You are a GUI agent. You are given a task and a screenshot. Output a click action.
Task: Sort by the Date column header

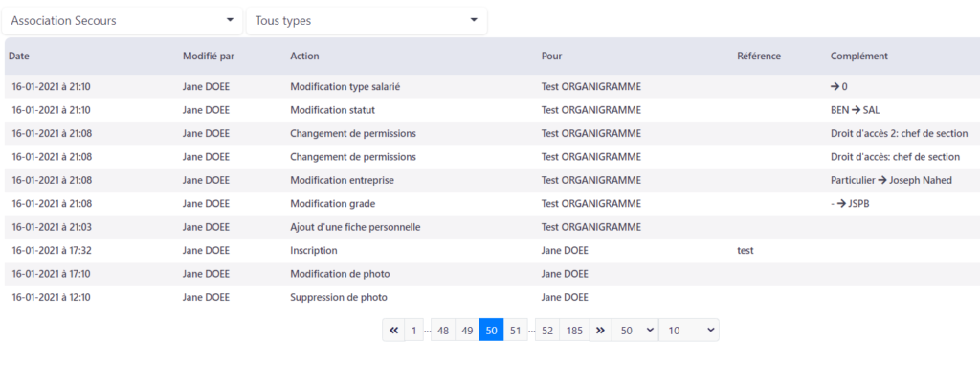pos(19,57)
